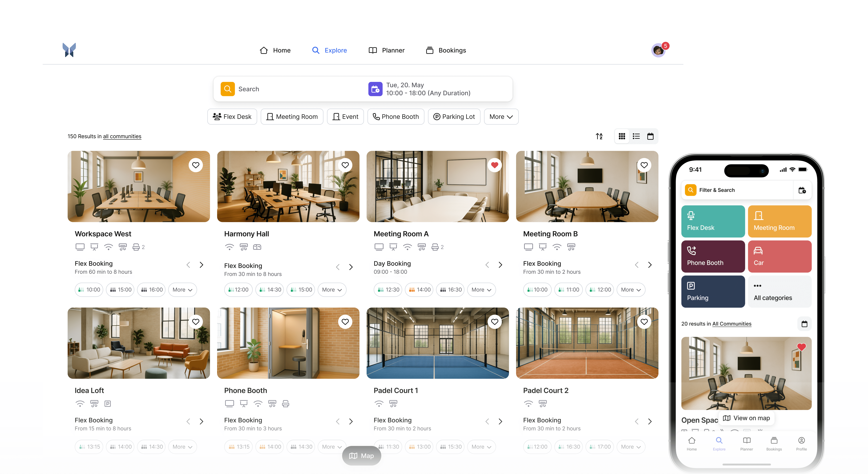Click the all communities link

122,136
